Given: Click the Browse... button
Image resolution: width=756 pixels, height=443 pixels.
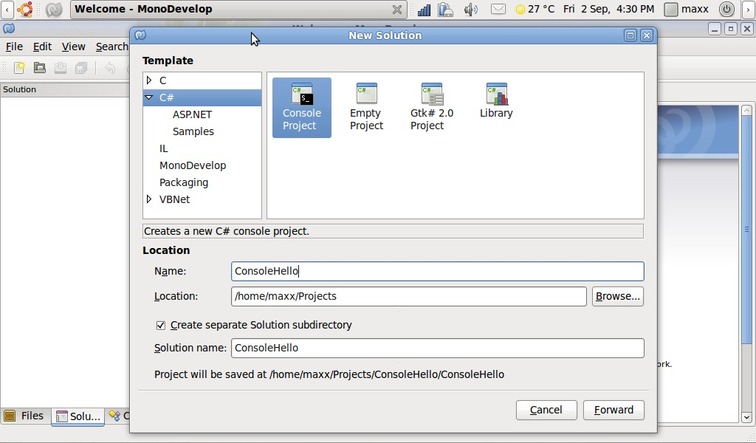Looking at the screenshot, I should click(618, 296).
